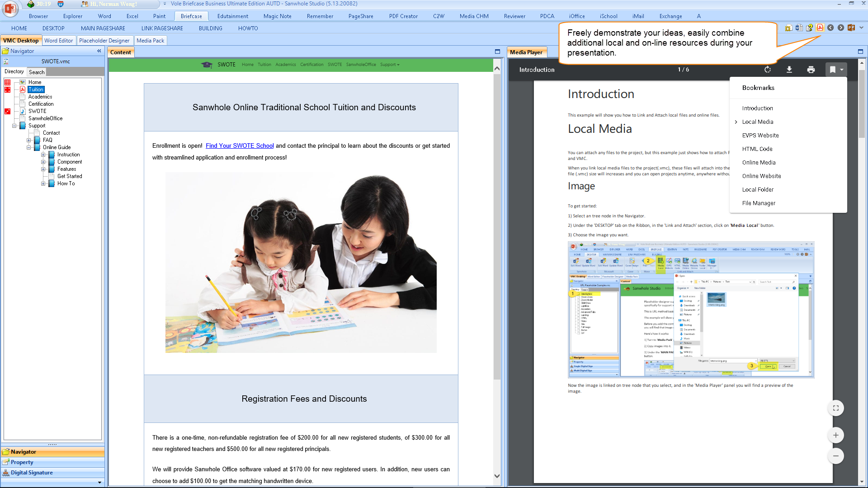Collapse the Online Guide tree node

click(x=29, y=147)
